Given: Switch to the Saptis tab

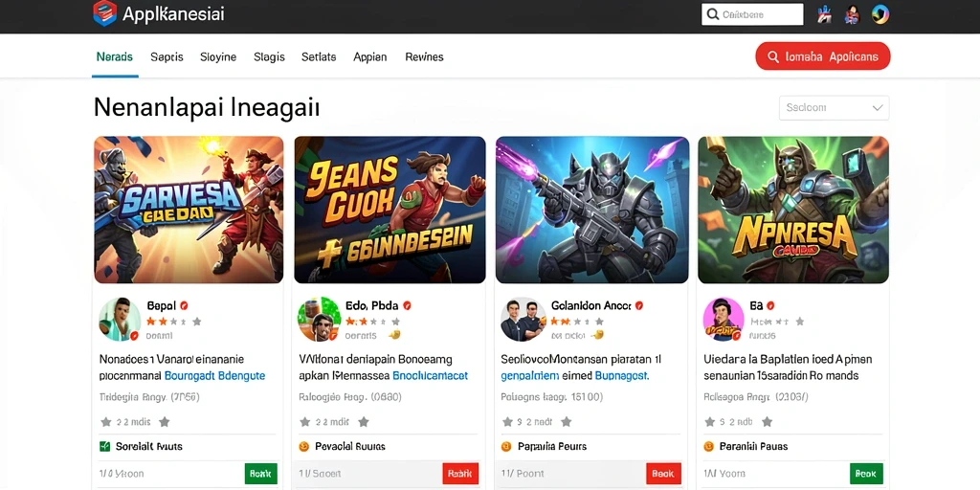Looking at the screenshot, I should pos(167,56).
